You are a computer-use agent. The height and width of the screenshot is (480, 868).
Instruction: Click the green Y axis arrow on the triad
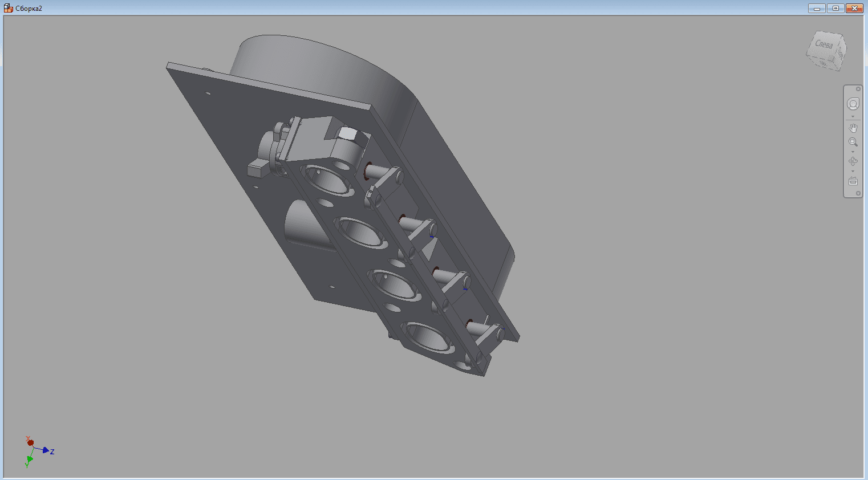[29, 459]
